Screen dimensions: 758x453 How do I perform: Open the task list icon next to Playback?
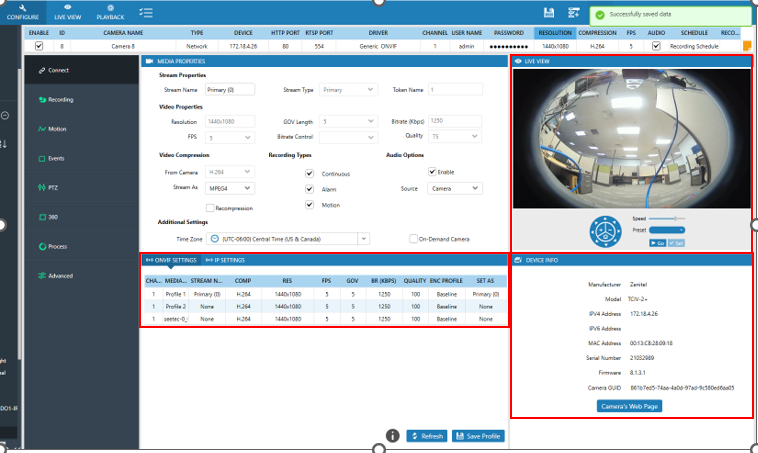[x=146, y=12]
